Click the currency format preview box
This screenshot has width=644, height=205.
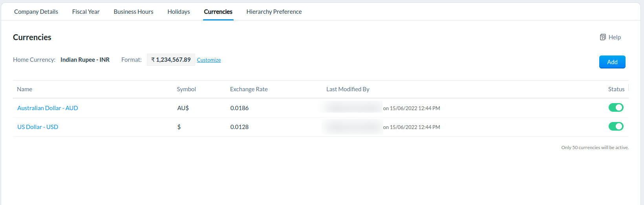[x=171, y=60]
